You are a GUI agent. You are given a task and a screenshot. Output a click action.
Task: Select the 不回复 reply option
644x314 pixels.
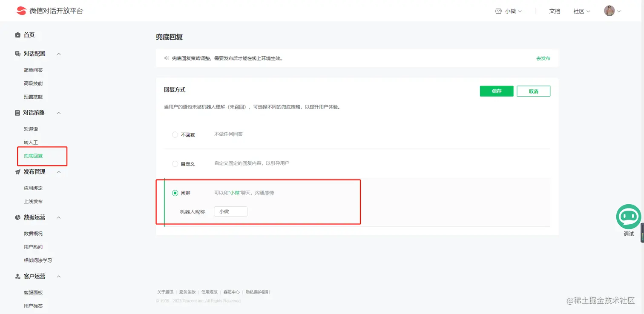coord(175,134)
